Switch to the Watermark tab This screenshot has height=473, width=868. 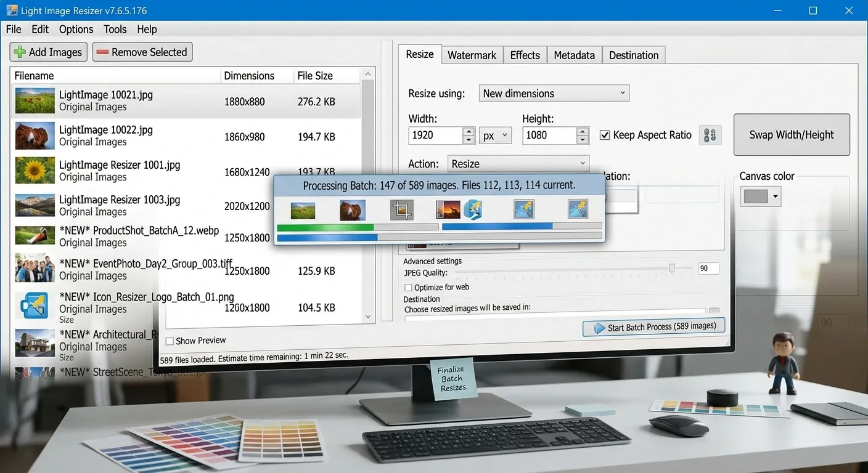pyautogui.click(x=472, y=55)
